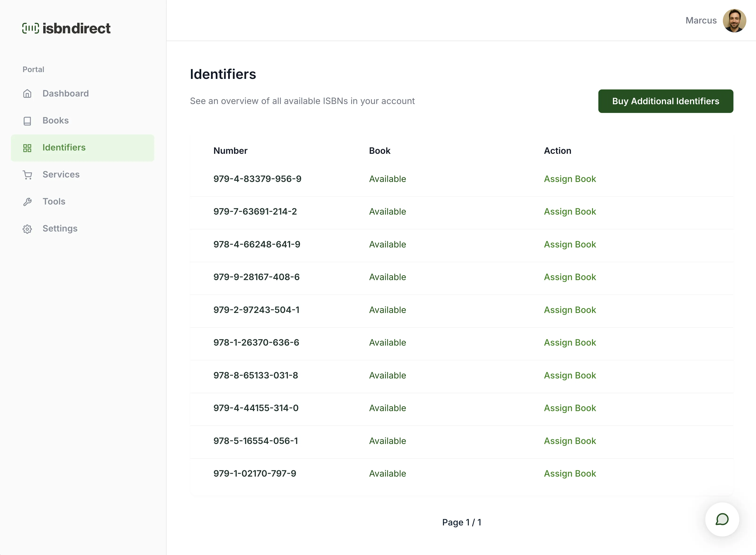Select the Number column header
This screenshot has height=555, width=756.
230,151
